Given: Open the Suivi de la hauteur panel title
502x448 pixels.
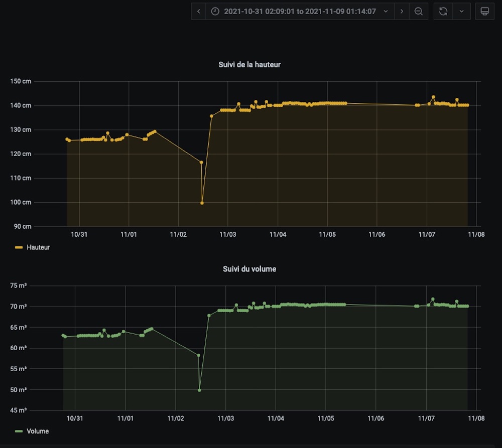Looking at the screenshot, I should [249, 65].
